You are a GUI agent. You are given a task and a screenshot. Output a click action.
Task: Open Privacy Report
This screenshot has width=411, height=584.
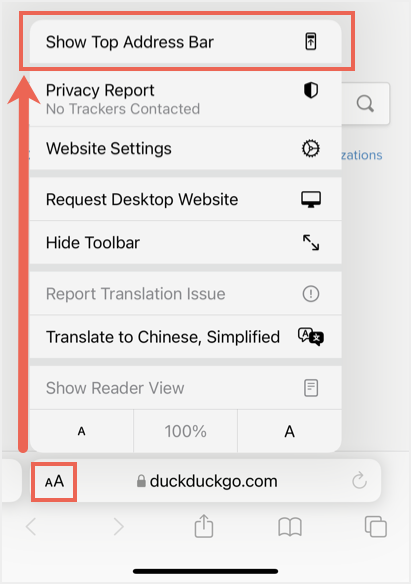tap(185, 99)
